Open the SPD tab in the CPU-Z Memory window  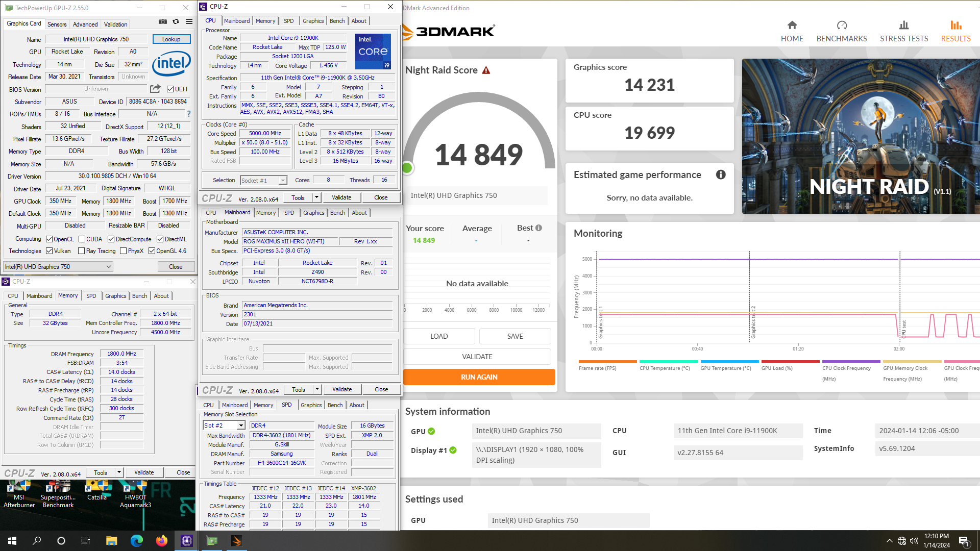click(x=91, y=296)
